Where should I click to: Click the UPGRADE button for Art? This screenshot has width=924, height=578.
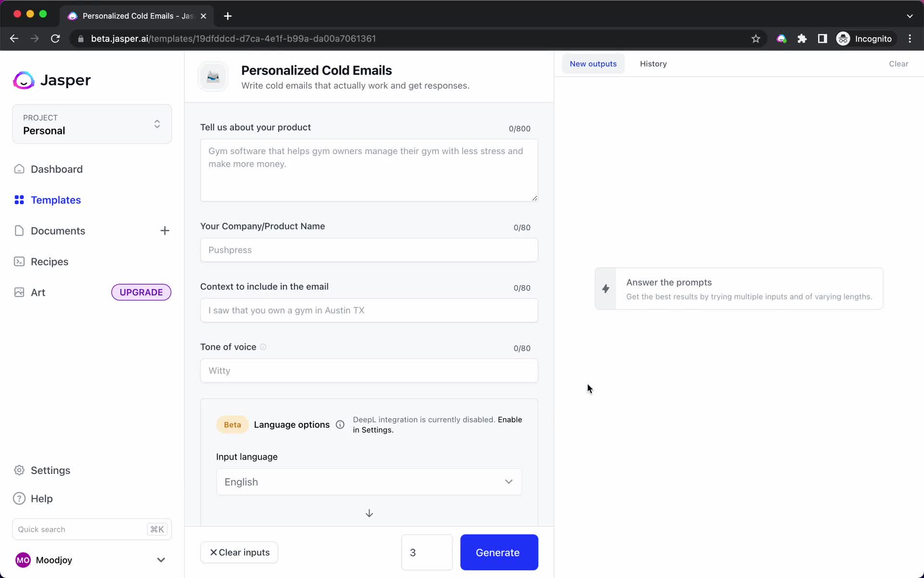[x=141, y=292]
